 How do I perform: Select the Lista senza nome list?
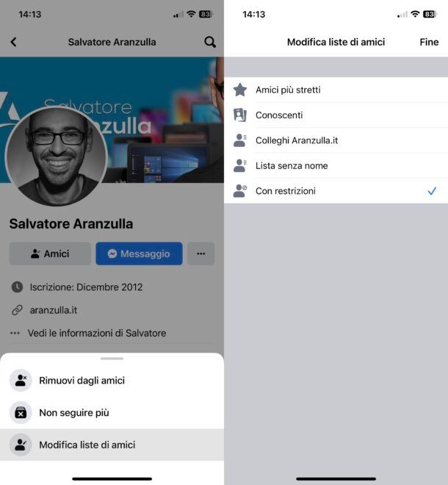pos(336,166)
